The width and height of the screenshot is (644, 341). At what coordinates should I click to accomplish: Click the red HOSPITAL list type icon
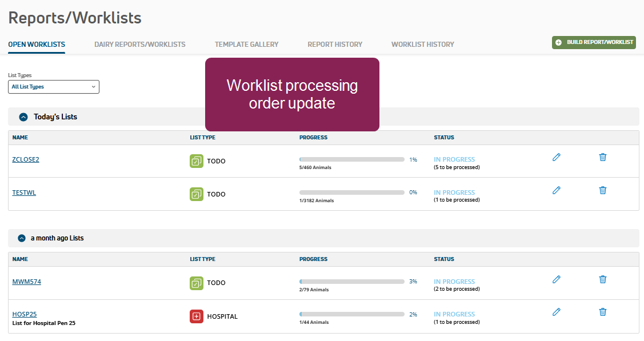pos(196,316)
